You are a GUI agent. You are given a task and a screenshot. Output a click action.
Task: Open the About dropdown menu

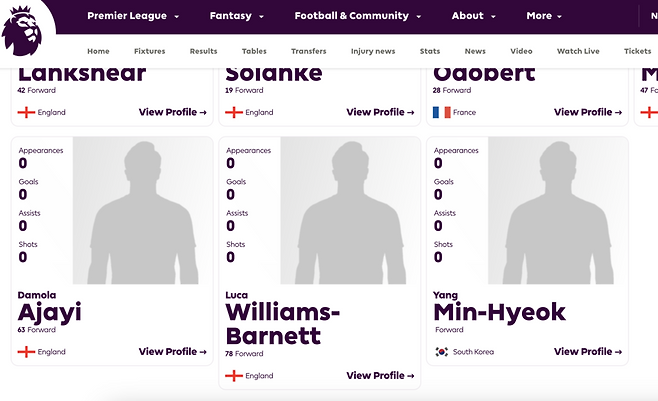tap(473, 16)
